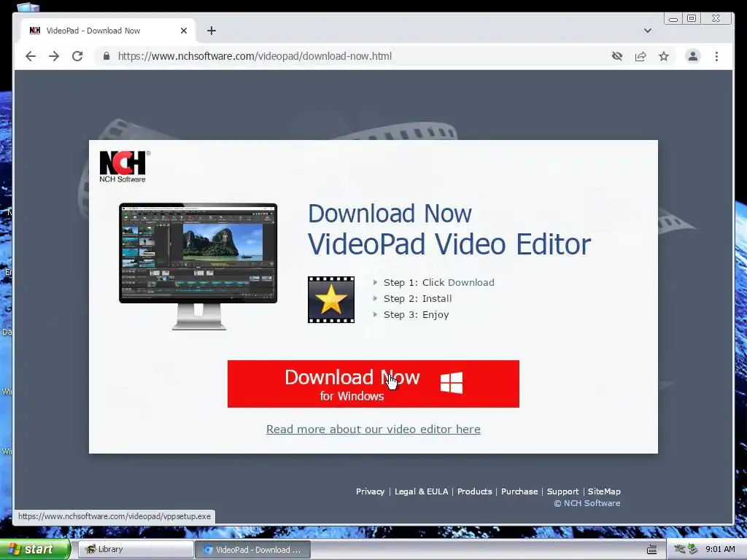Viewport: 747px width, 560px height.
Task: Open the three-dot browser menu
Action: click(716, 56)
